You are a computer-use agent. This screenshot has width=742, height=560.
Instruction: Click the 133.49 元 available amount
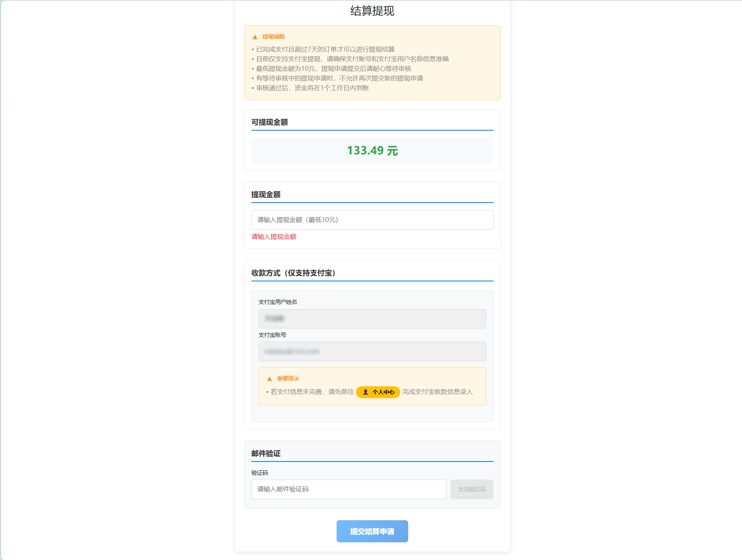(x=372, y=151)
